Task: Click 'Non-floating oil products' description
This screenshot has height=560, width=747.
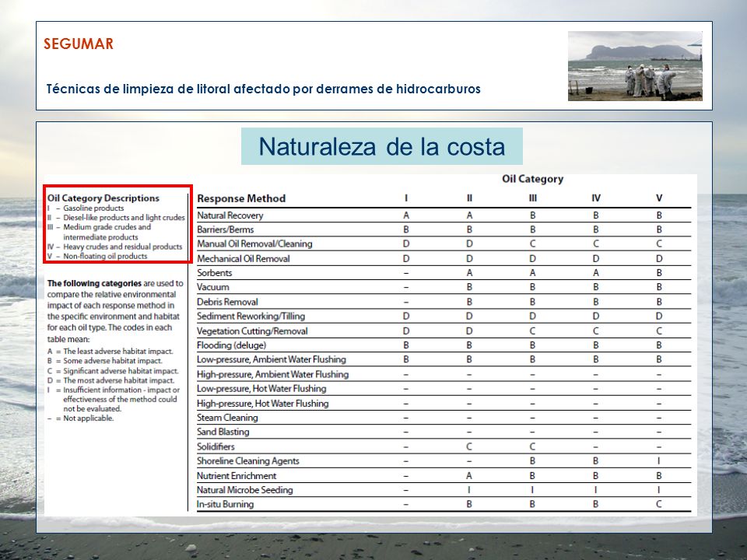Action: (x=105, y=256)
